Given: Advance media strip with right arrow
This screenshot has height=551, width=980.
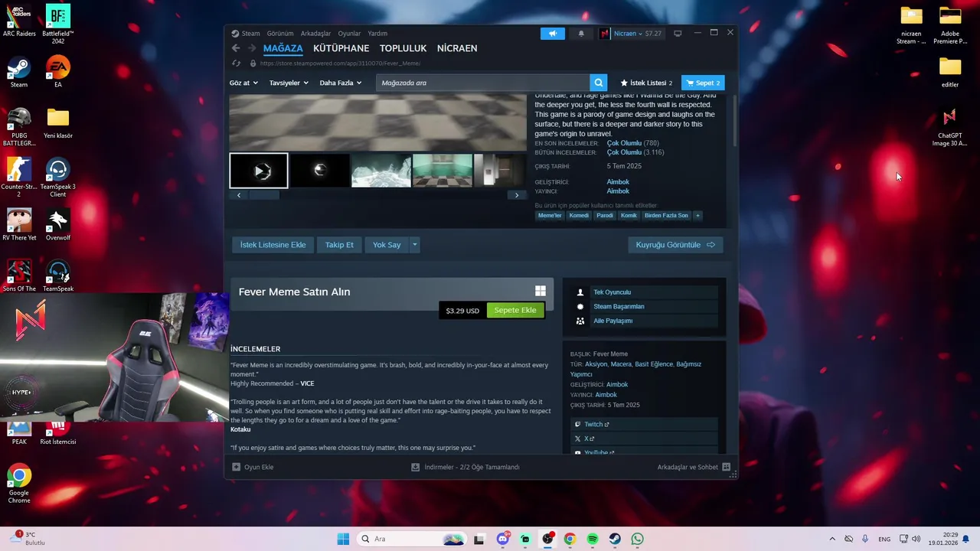Looking at the screenshot, I should tap(517, 195).
